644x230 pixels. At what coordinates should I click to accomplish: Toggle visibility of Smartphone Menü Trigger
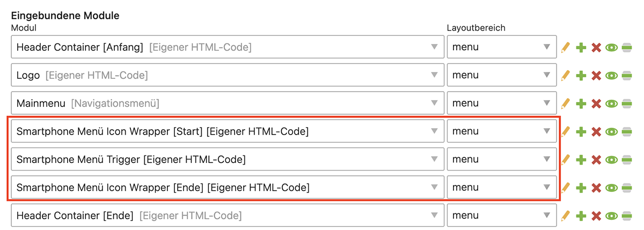[x=611, y=160]
